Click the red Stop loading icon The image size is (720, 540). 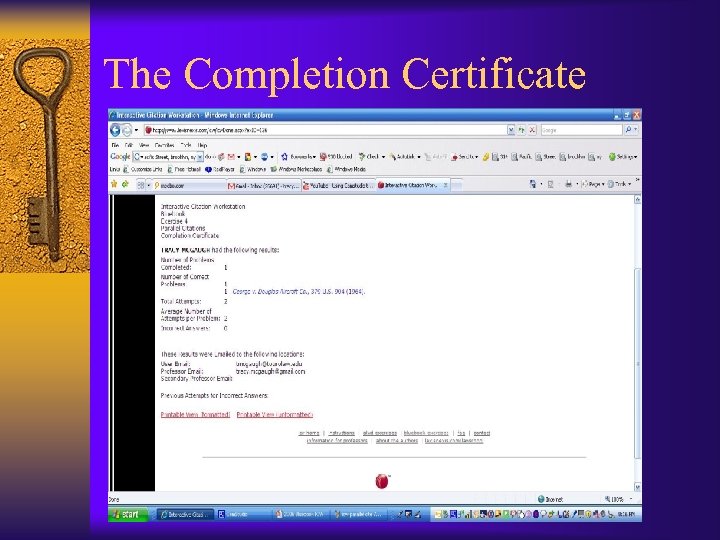click(x=532, y=130)
